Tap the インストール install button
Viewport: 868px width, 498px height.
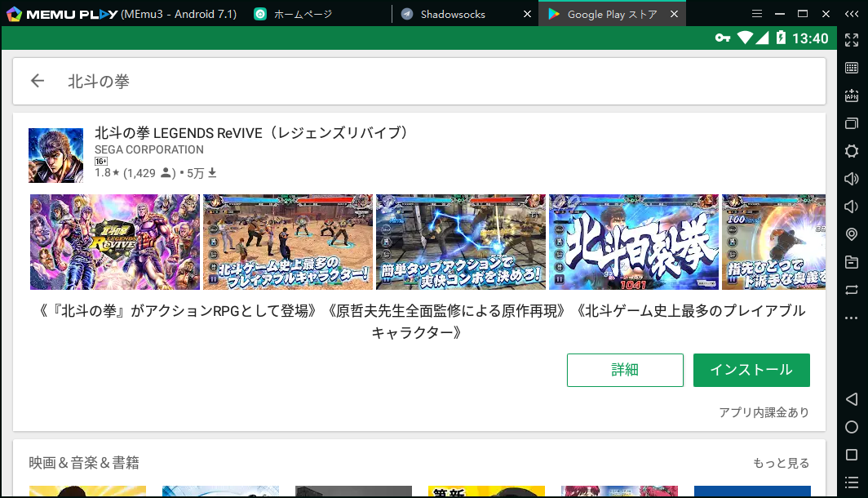(751, 370)
